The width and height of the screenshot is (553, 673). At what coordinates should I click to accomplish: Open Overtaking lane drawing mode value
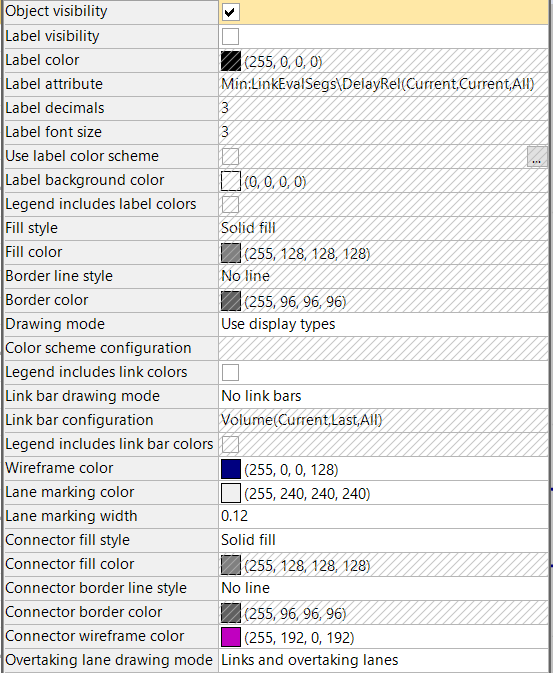(x=383, y=660)
